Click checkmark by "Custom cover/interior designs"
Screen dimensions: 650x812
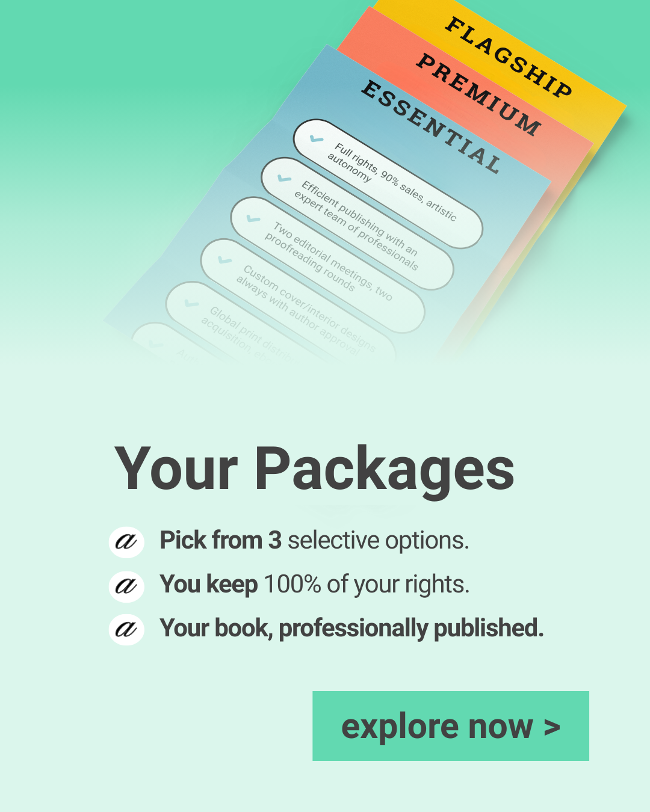224,260
